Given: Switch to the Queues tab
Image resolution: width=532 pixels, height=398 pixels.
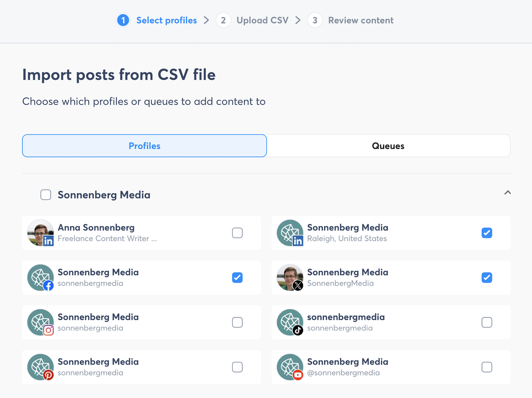Looking at the screenshot, I should point(388,146).
